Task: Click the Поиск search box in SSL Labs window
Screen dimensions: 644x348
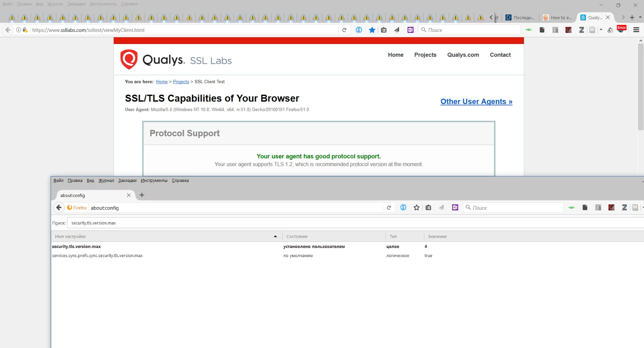Action: [469, 30]
